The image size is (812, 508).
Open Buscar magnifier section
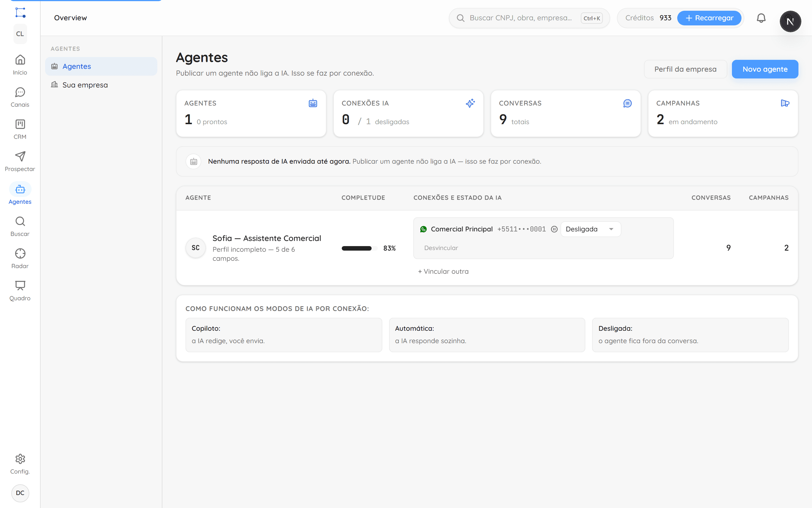click(20, 226)
